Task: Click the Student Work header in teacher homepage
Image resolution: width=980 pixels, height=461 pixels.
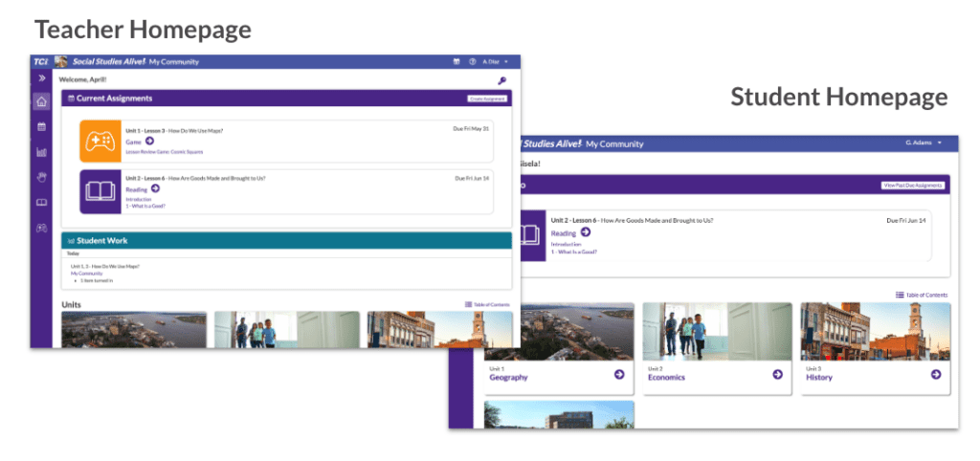Action: [x=286, y=240]
